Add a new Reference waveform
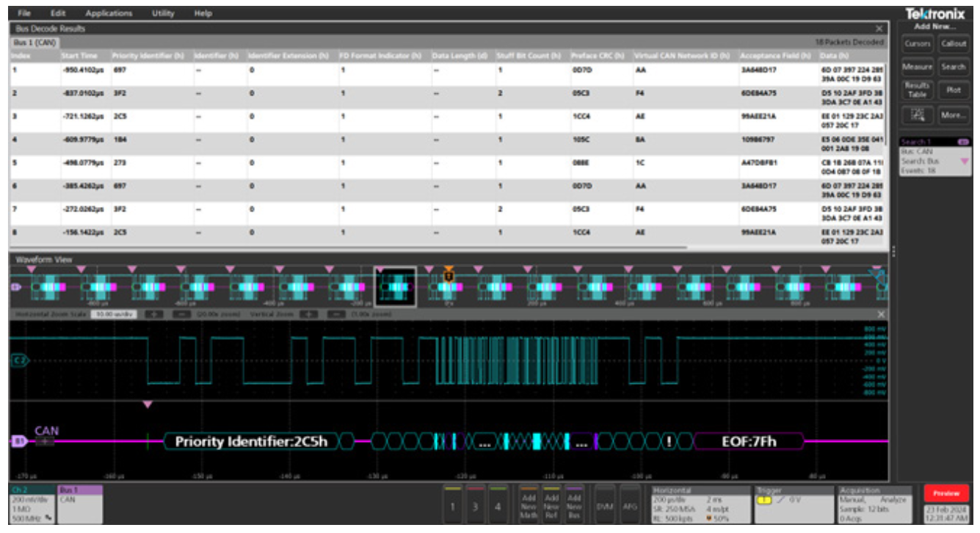980x533 pixels. pos(551,504)
